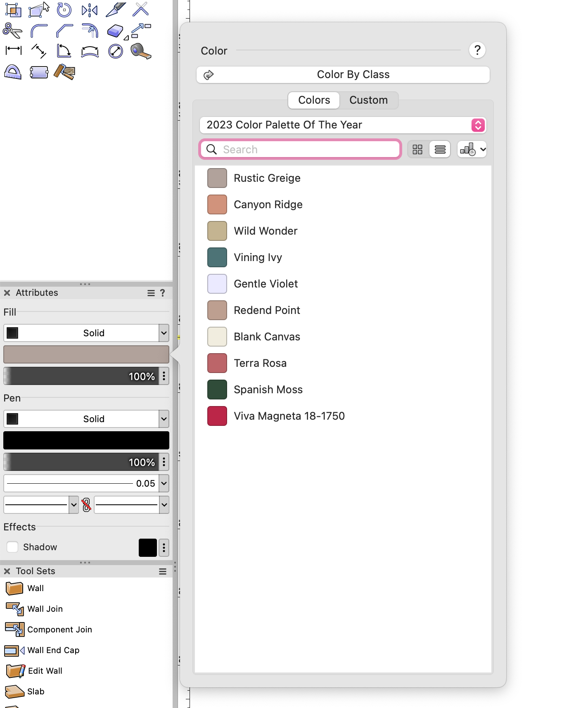Select the Diametral Dimension tool
Image resolution: width=588 pixels, height=708 pixels.
(116, 51)
